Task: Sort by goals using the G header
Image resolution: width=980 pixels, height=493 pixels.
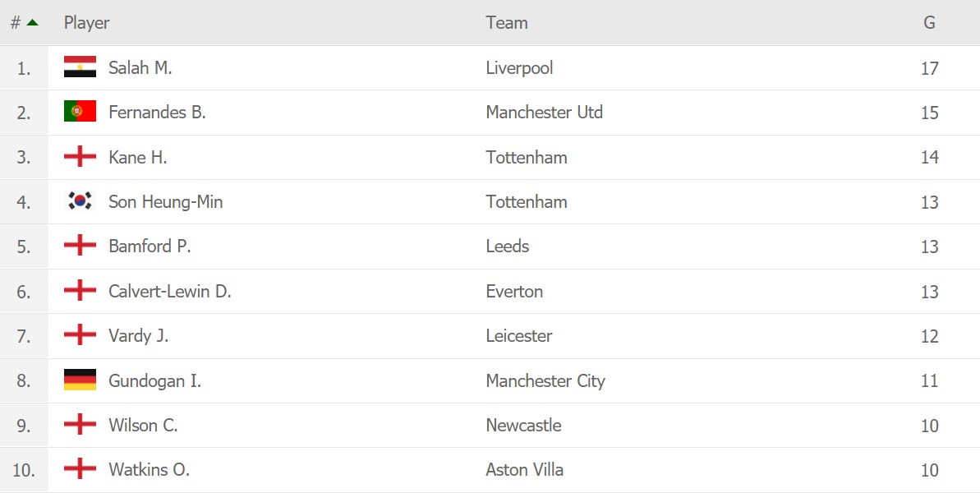Action: 929,22
